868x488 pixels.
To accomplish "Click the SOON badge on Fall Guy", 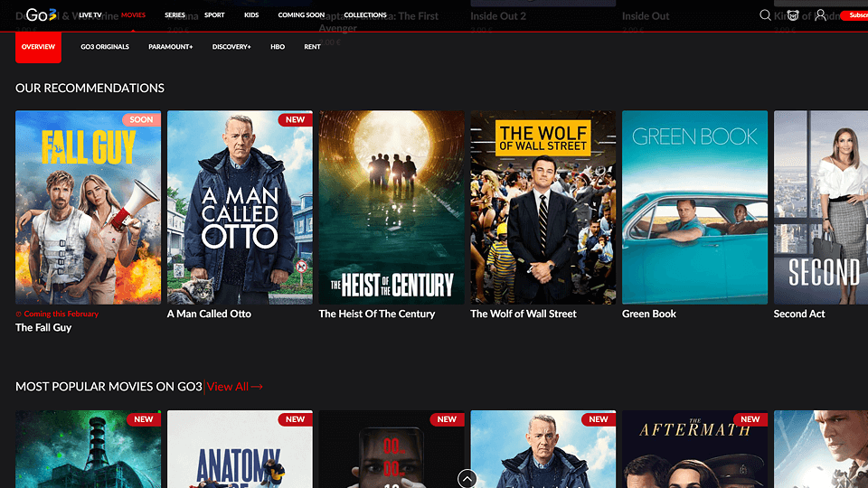I will (141, 119).
